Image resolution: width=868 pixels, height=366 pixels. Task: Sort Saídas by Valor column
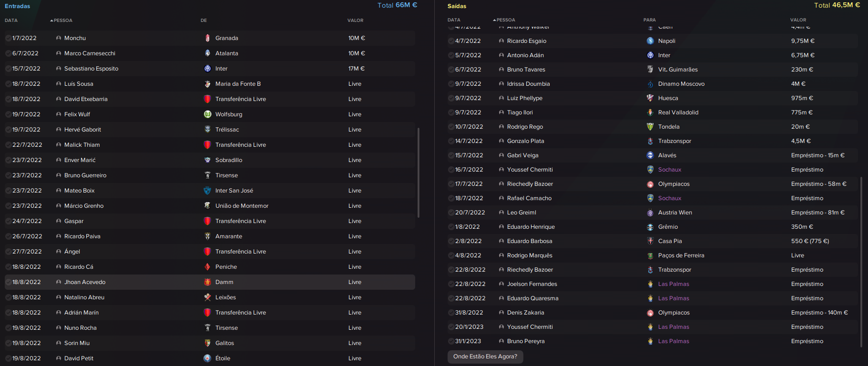798,20
